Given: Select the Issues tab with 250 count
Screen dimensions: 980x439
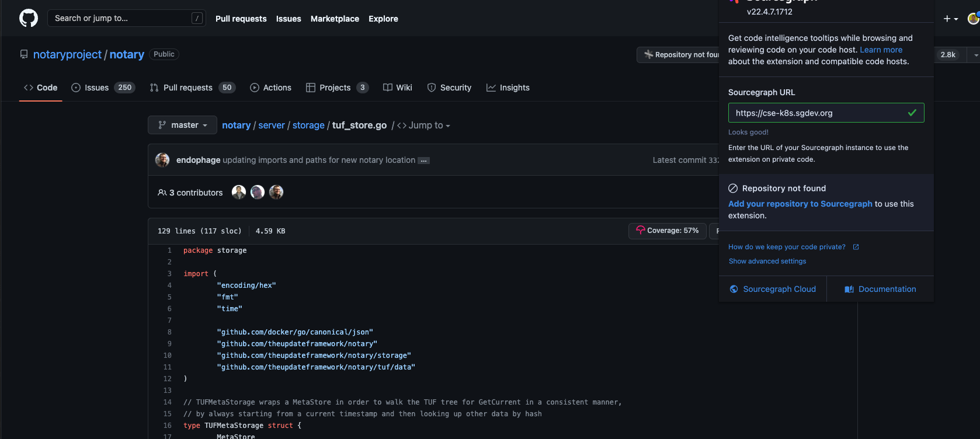Looking at the screenshot, I should [103, 88].
